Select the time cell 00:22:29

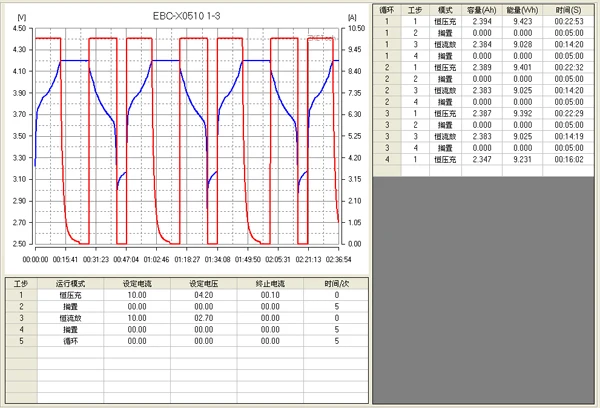(x=569, y=113)
